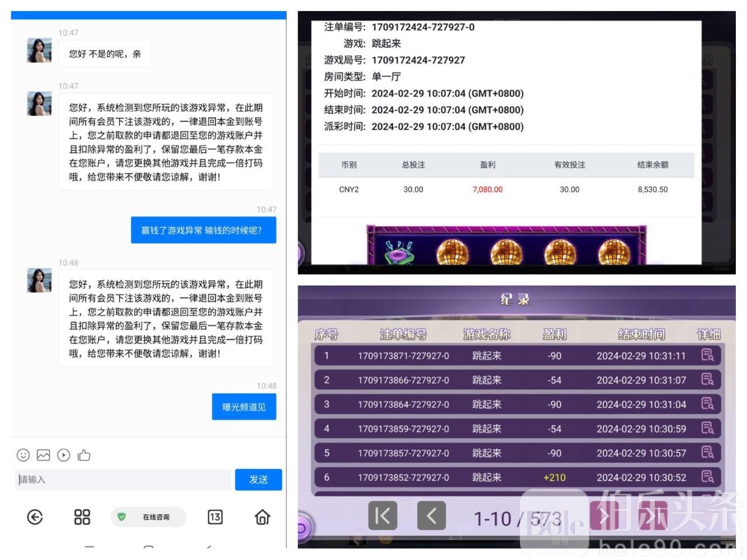Open the calendar 13 icon

[x=215, y=517]
